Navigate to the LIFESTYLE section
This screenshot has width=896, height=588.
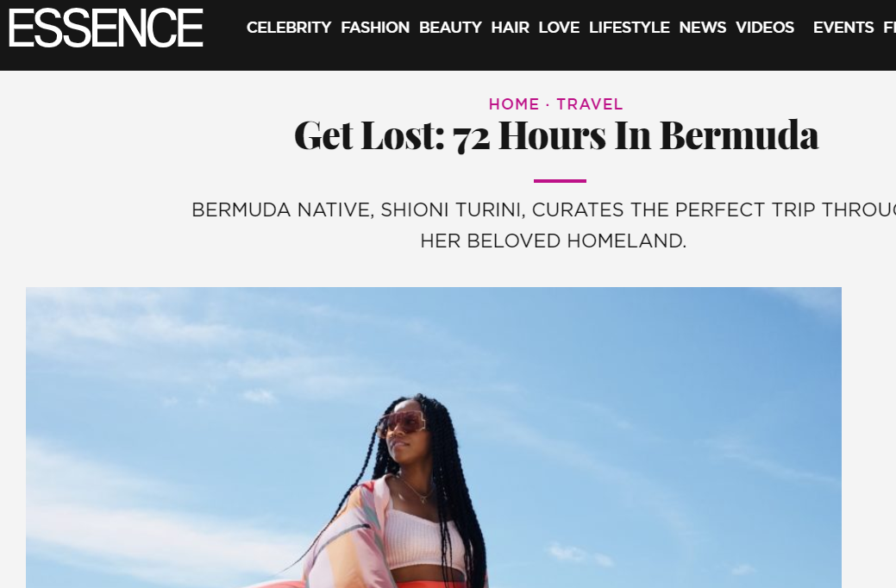[x=630, y=28]
